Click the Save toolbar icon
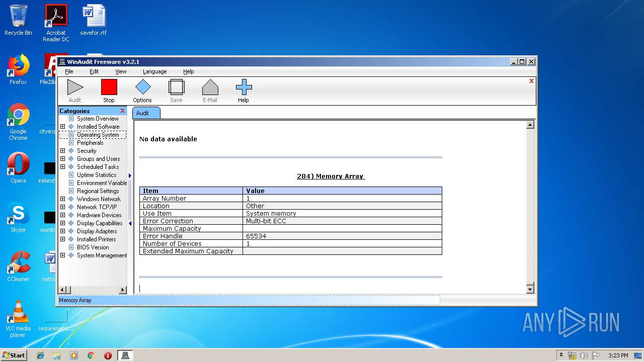 pyautogui.click(x=176, y=87)
